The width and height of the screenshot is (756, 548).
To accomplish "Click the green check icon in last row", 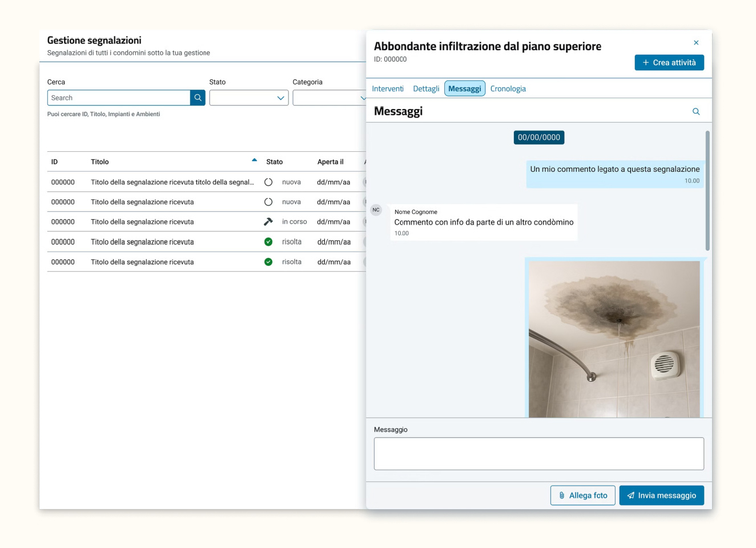I will [x=268, y=262].
